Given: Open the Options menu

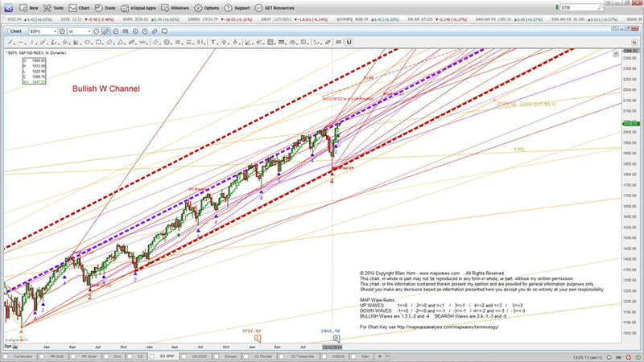Looking at the screenshot, I should (207, 8).
